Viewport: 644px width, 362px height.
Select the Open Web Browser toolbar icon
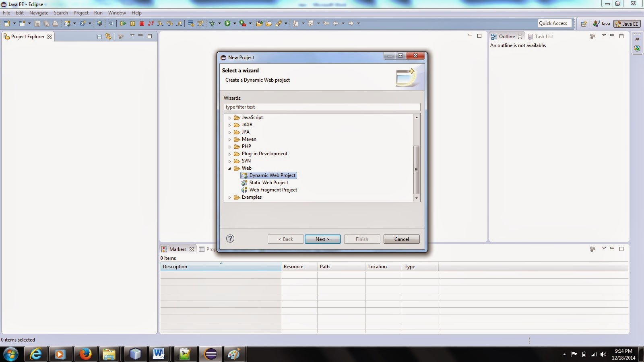(x=99, y=23)
